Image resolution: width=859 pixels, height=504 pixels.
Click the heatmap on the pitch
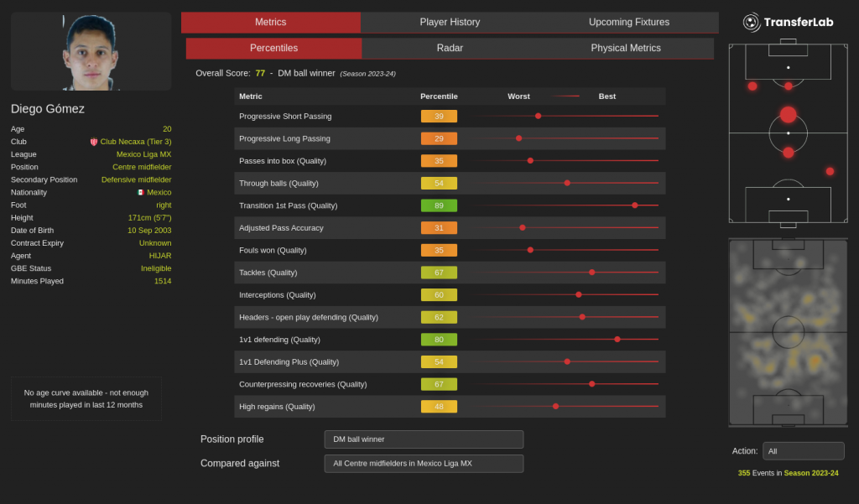(788, 332)
